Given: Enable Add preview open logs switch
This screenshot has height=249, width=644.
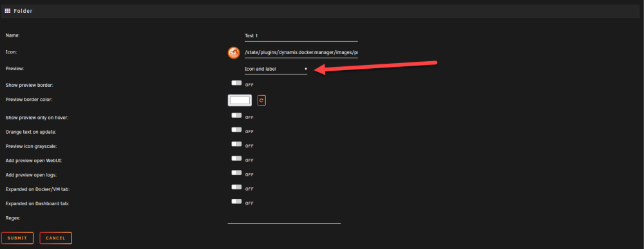Looking at the screenshot, I should click(x=236, y=172).
